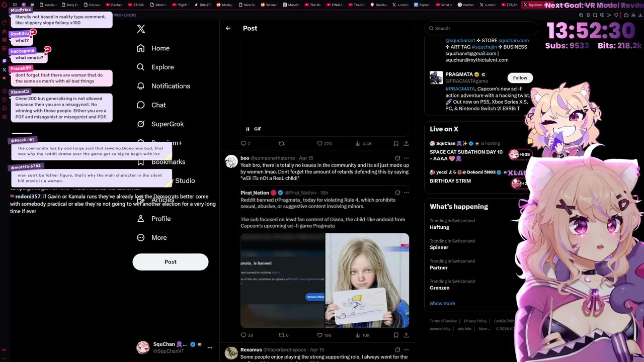Repost the post with 220 likes
The width and height of the screenshot is (644, 362).
tap(281, 143)
